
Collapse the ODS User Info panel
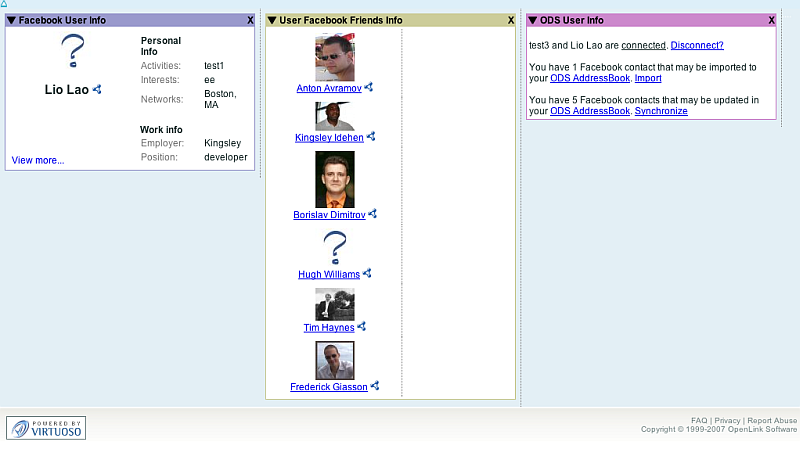[x=533, y=20]
